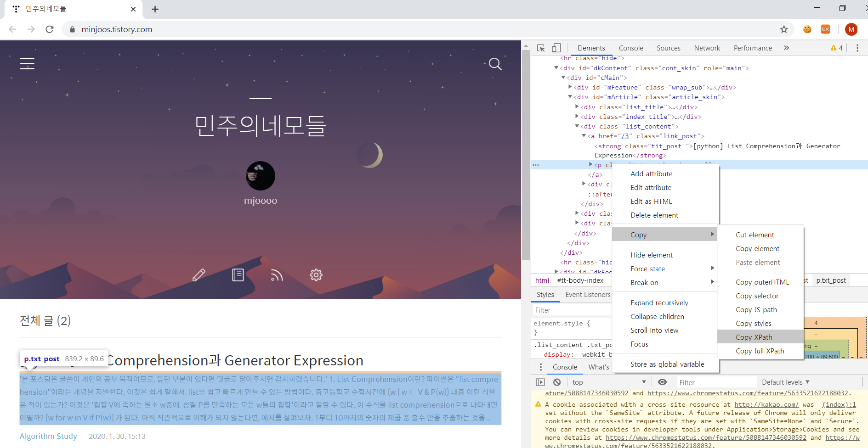
Task: Open the blog hamburger menu
Action: tap(27, 64)
